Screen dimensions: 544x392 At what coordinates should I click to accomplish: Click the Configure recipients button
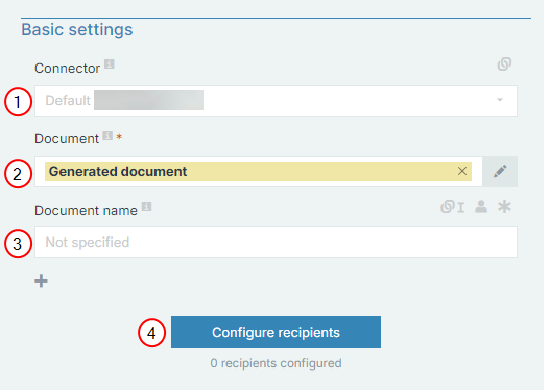[276, 332]
